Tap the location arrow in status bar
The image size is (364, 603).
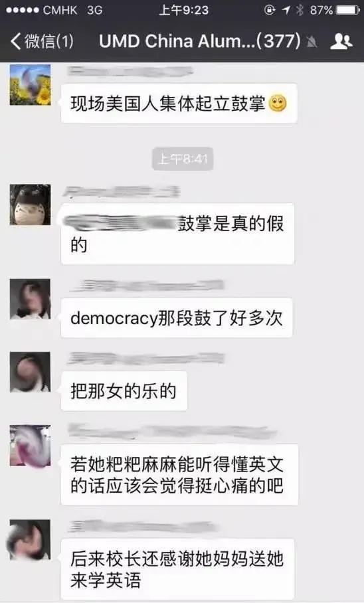286,10
